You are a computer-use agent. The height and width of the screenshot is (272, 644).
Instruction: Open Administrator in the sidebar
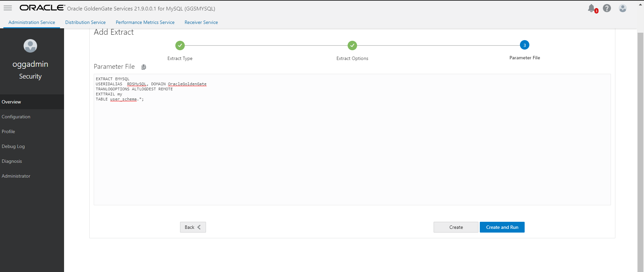tap(32, 176)
